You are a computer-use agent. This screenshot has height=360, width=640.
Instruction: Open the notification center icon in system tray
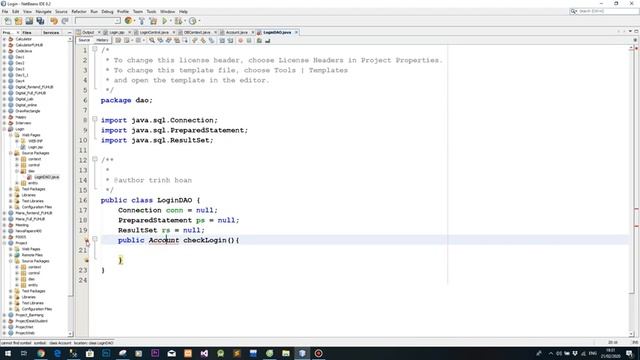pyautogui.click(x=629, y=353)
